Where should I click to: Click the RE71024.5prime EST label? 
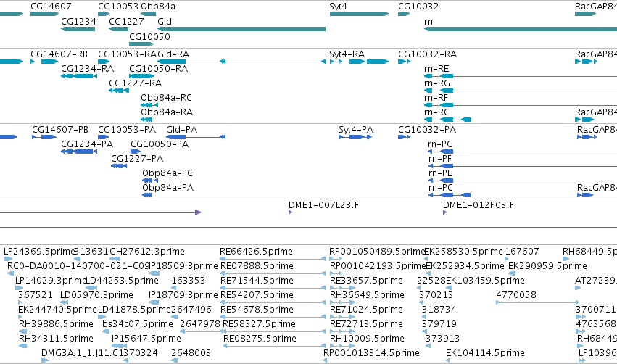click(366, 310)
